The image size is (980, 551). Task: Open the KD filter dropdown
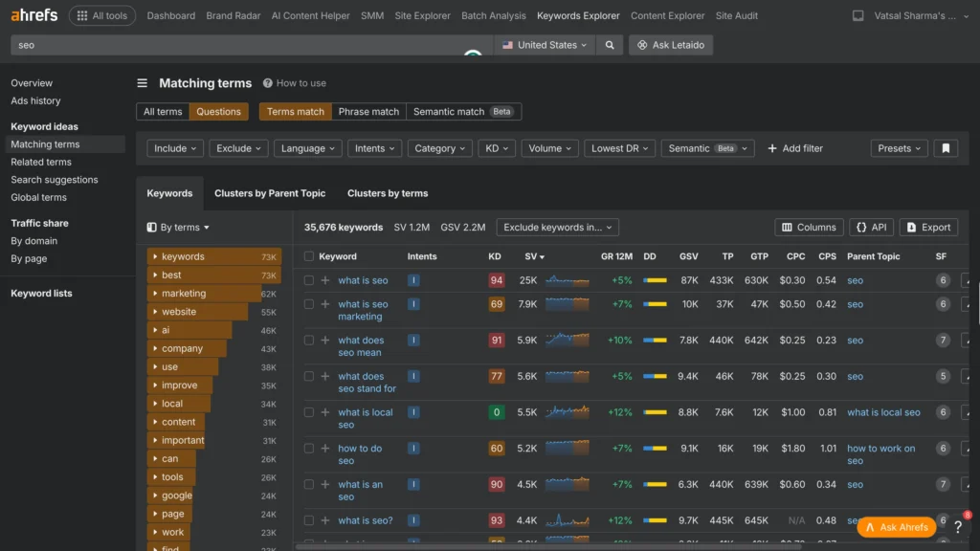[497, 148]
